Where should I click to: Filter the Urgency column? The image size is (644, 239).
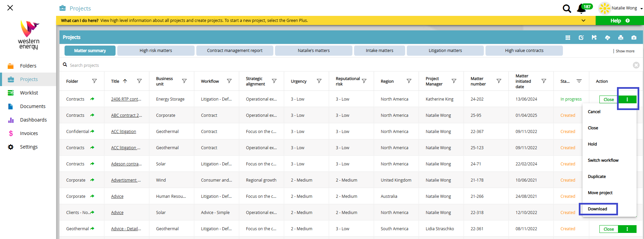[319, 81]
